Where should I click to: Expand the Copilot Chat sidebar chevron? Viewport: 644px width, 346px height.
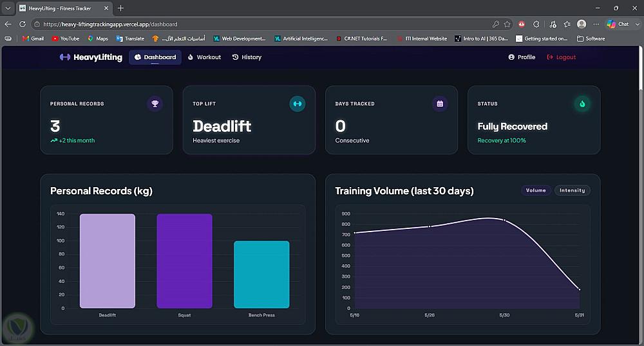(x=638, y=24)
